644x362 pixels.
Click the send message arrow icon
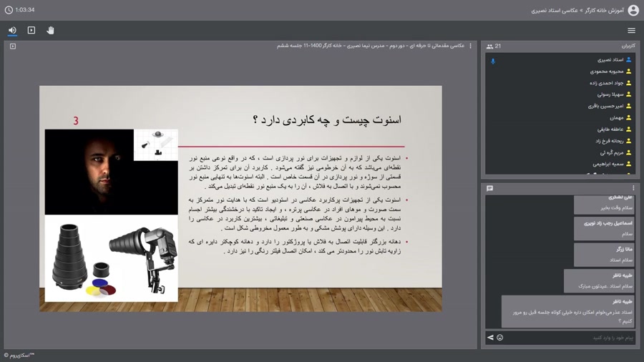click(490, 338)
